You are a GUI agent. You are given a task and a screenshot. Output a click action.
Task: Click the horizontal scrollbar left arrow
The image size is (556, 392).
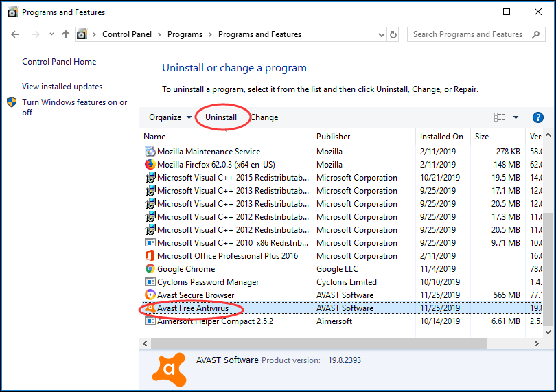(145, 343)
